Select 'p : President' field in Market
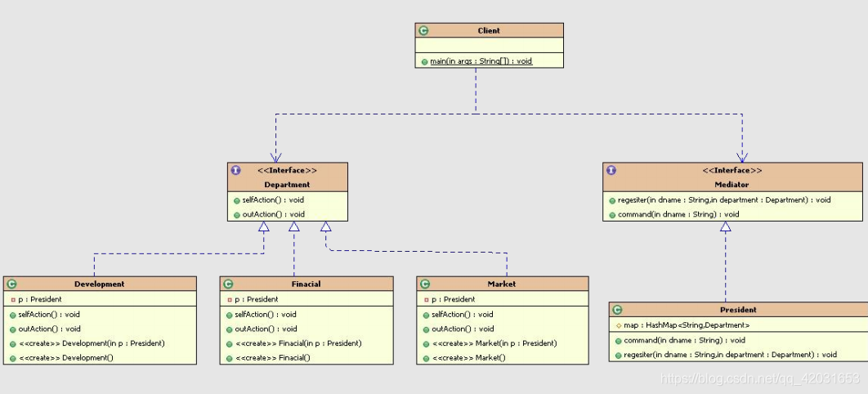The width and height of the screenshot is (868, 394). 454,300
